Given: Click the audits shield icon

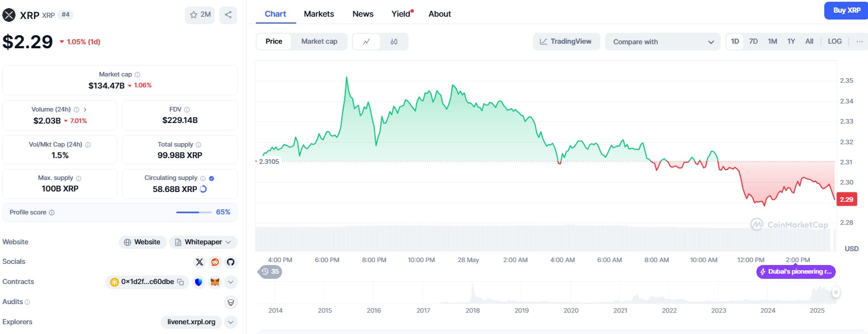Looking at the screenshot, I should (230, 302).
